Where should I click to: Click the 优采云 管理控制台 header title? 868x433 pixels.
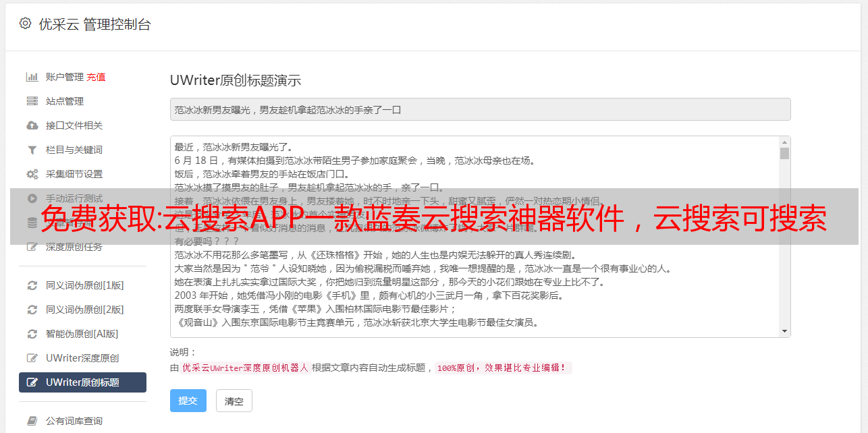coord(94,24)
